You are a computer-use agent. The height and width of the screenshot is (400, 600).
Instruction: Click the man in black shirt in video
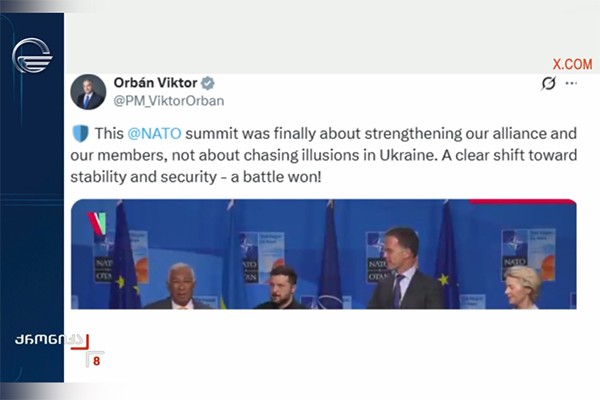pyautogui.click(x=282, y=287)
